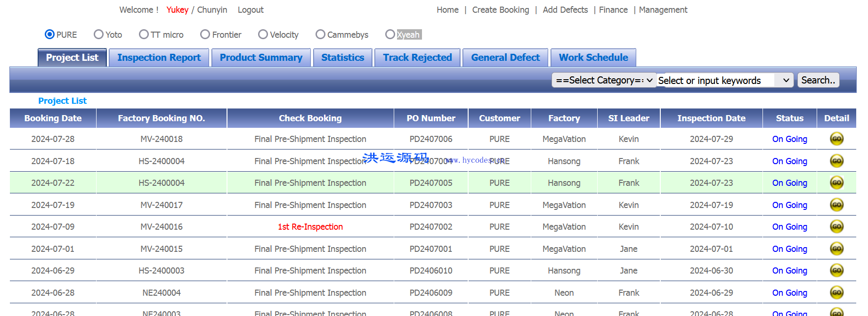The width and height of the screenshot is (868, 316).
Task: Switch to the Inspection Report tab
Action: pos(159,58)
